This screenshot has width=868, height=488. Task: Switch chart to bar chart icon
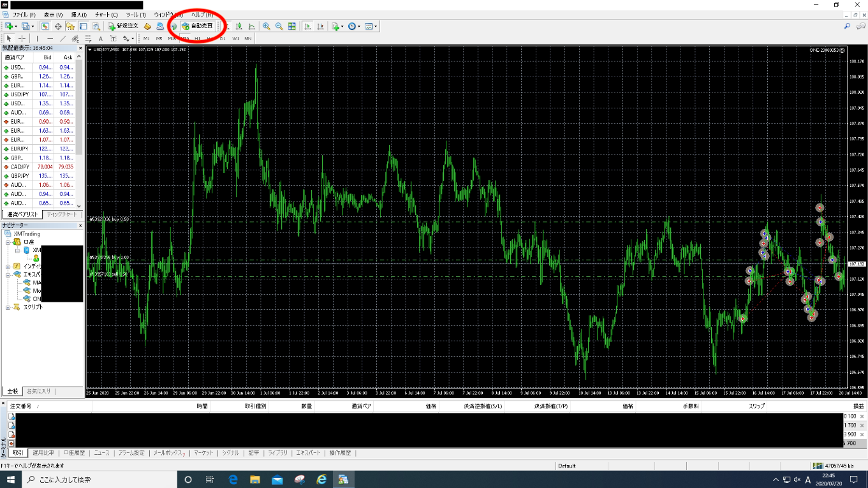[227, 26]
